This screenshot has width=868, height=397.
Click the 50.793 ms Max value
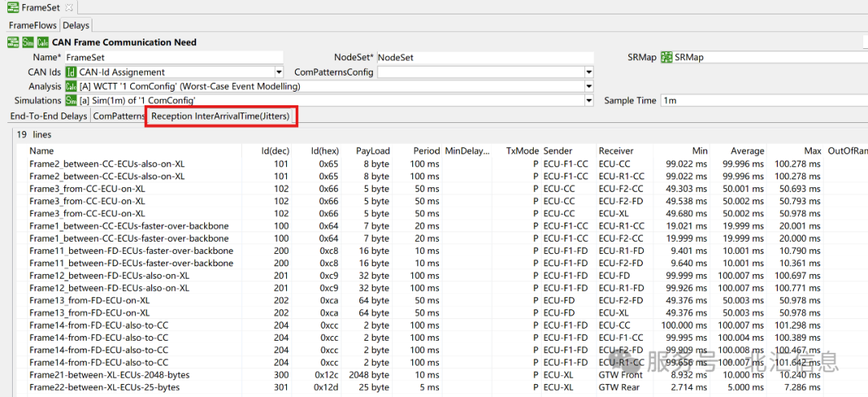(800, 200)
